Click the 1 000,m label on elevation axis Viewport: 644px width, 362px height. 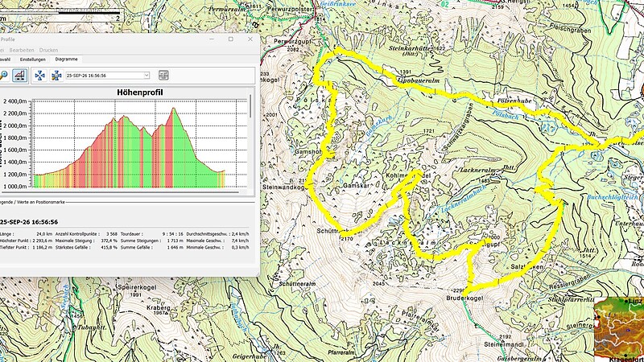14,187
